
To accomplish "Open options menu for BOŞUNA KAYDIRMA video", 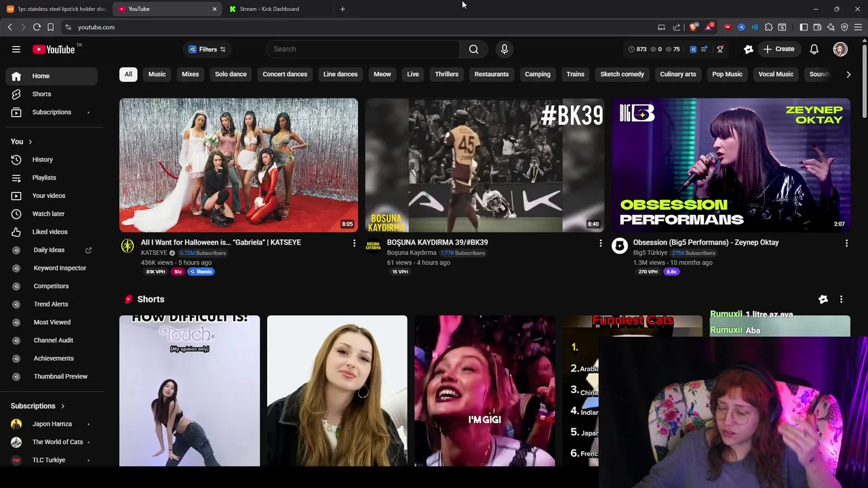I will 600,243.
